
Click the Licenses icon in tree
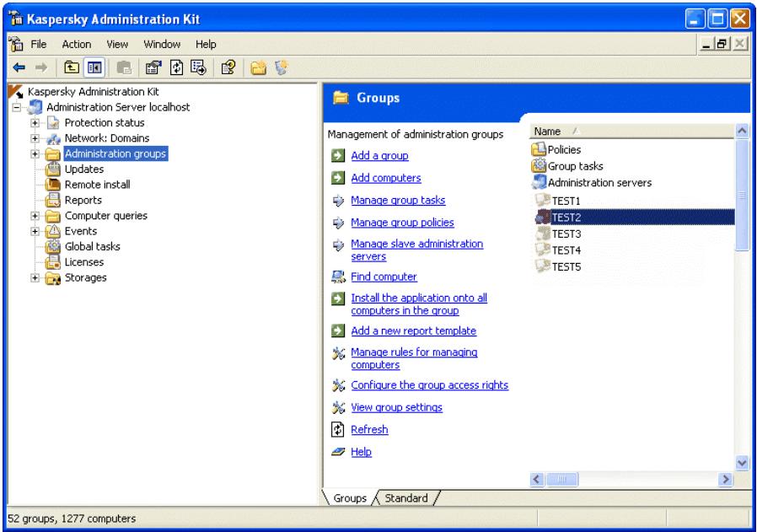pos(52,262)
